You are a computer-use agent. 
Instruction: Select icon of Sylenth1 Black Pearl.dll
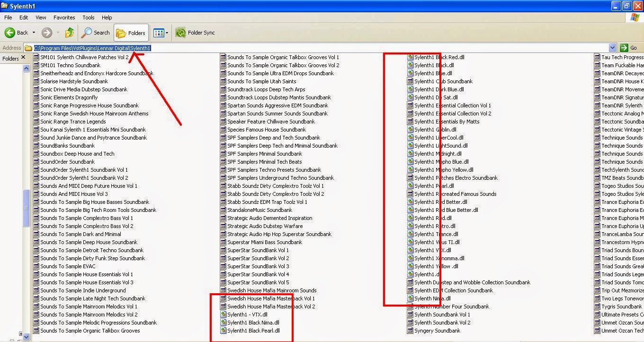point(224,331)
